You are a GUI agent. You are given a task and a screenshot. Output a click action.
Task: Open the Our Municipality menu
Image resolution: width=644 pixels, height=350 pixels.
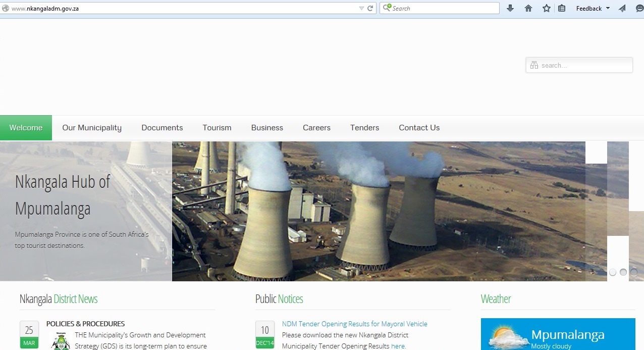click(x=92, y=128)
